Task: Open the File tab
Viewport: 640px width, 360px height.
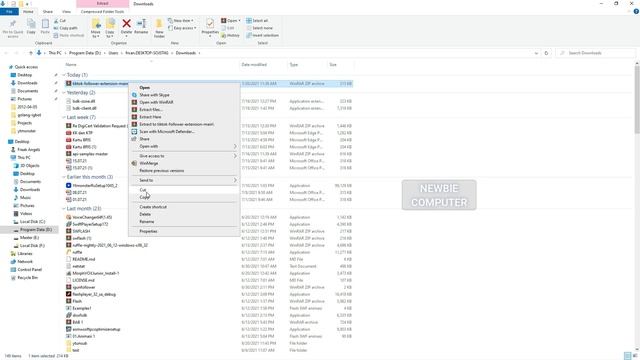Action: pyautogui.click(x=9, y=12)
